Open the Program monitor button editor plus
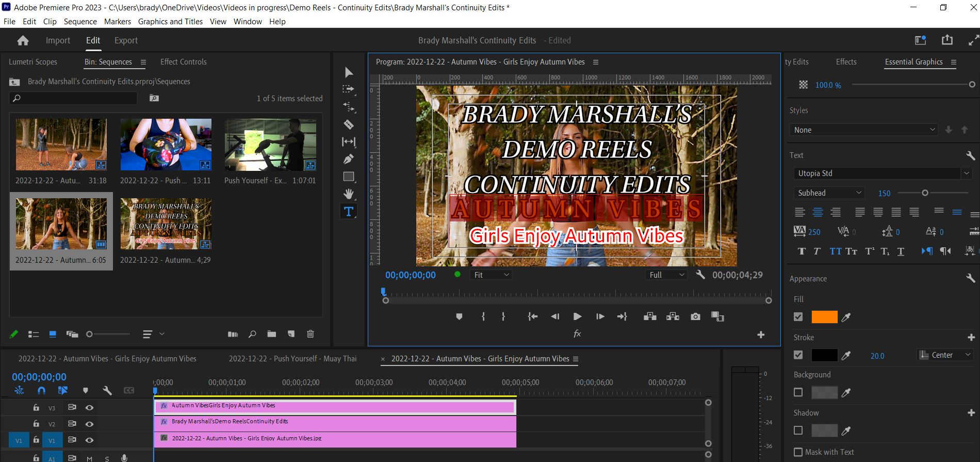Image resolution: width=980 pixels, height=462 pixels. [761, 335]
